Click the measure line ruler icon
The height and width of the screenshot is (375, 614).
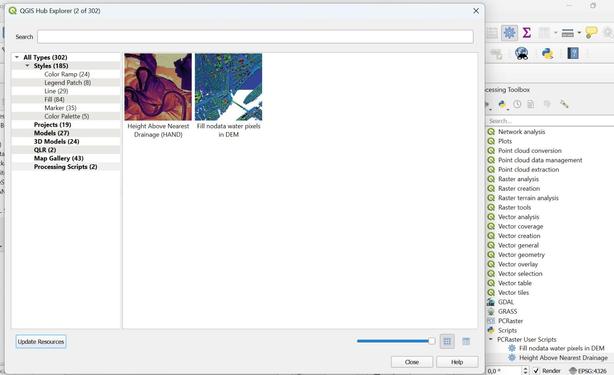tap(567, 33)
